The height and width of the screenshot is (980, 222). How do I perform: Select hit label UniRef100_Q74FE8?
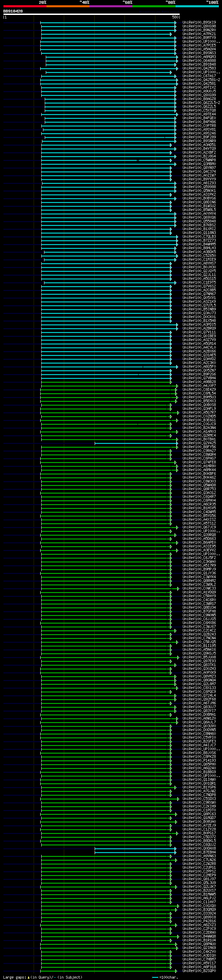pos(199,462)
